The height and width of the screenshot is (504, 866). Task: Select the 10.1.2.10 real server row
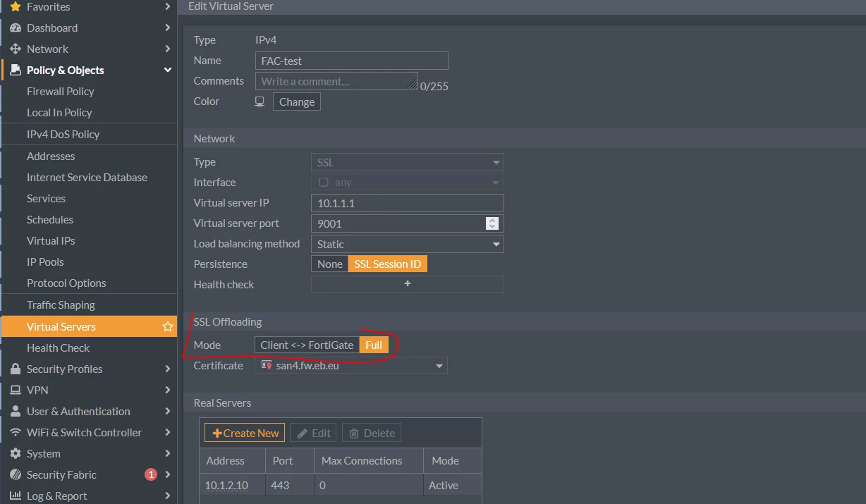(341, 486)
